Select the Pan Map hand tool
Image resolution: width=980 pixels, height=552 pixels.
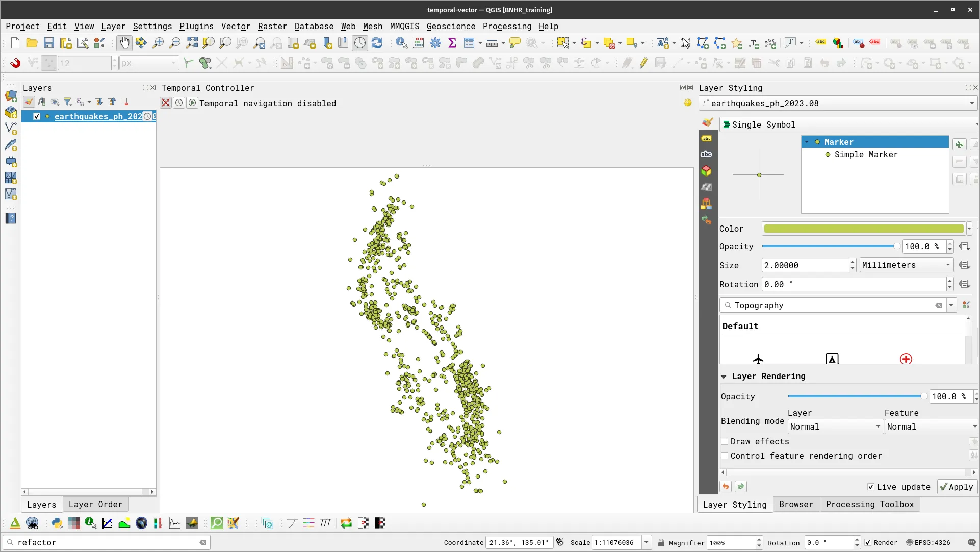(x=124, y=43)
